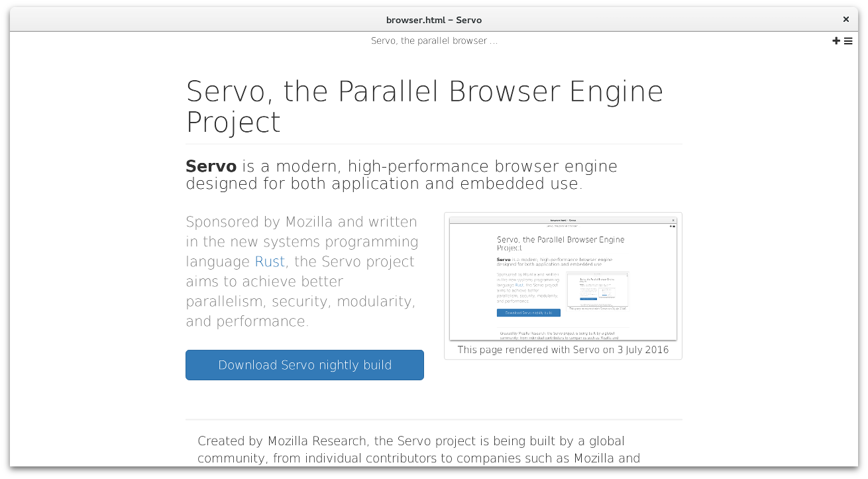Click the Servo page screenshot thumbnail
This screenshot has height=479, width=868.
(563, 278)
